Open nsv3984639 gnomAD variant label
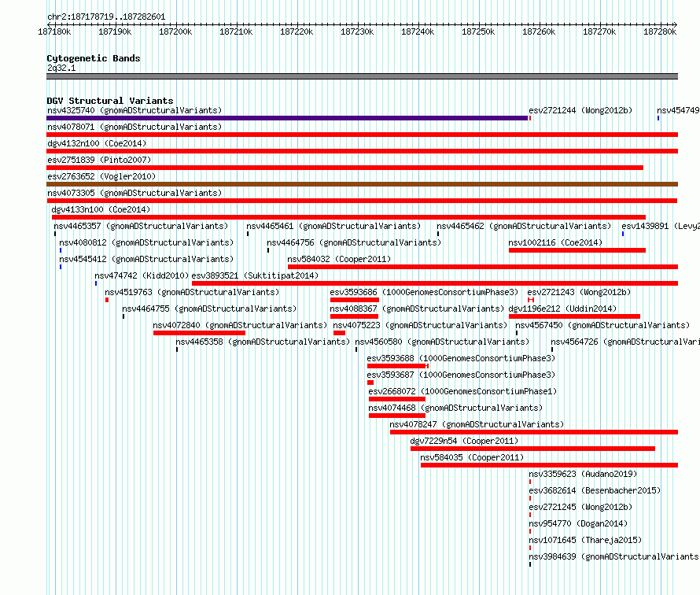This screenshot has width=700, height=595. pyautogui.click(x=614, y=556)
